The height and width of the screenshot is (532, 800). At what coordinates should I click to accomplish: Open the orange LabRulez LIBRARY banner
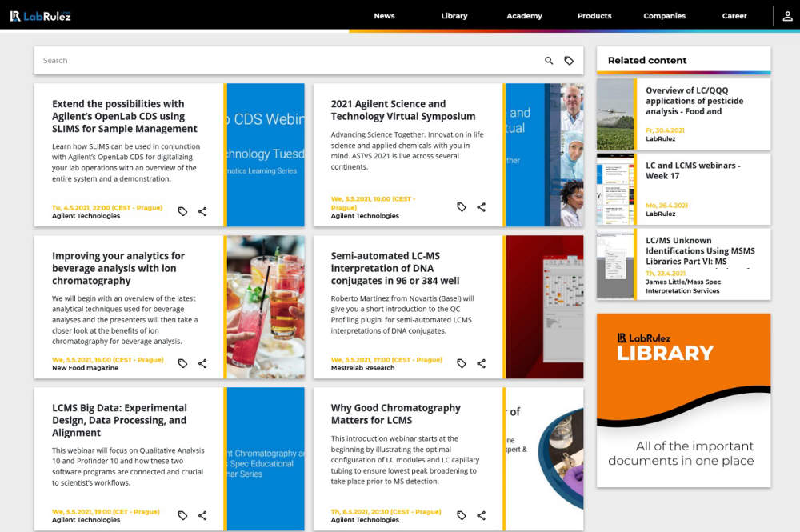coord(684,401)
